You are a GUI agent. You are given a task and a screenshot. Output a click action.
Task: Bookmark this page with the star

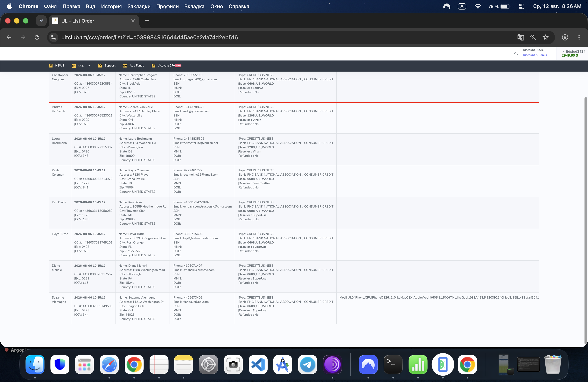click(x=545, y=37)
